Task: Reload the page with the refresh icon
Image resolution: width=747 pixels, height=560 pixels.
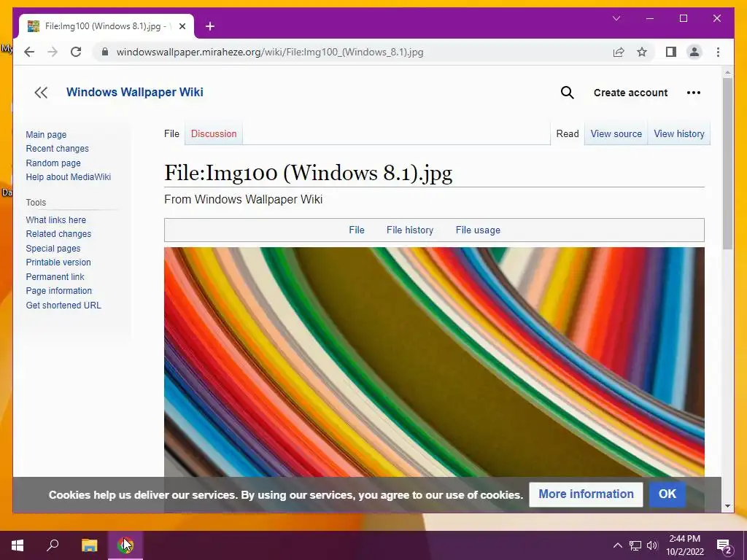Action: [x=76, y=52]
